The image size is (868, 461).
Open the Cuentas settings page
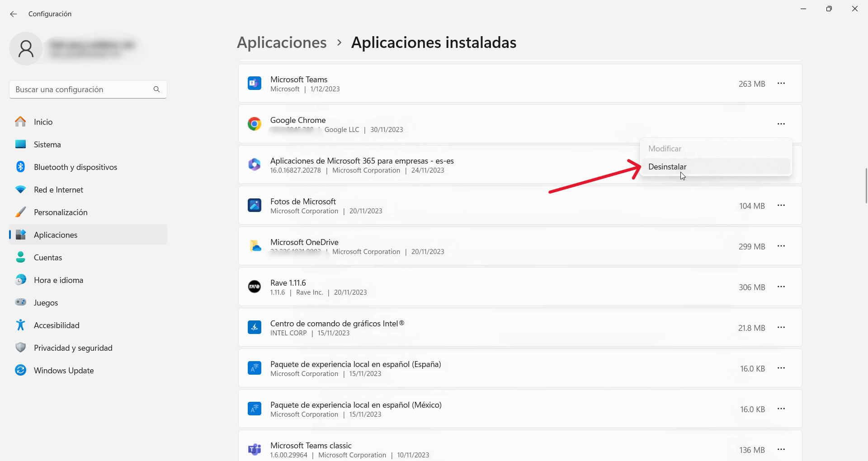click(x=88, y=257)
